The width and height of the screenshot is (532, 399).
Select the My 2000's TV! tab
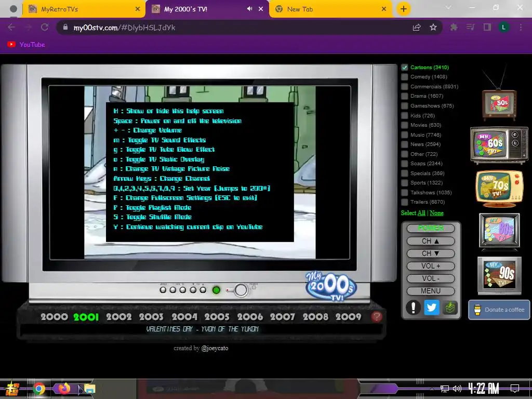click(207, 9)
